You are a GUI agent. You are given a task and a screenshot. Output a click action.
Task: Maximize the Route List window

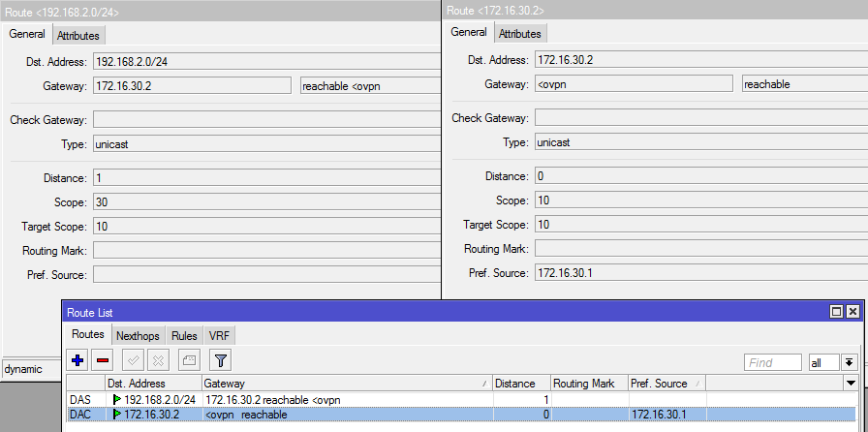pos(836,312)
